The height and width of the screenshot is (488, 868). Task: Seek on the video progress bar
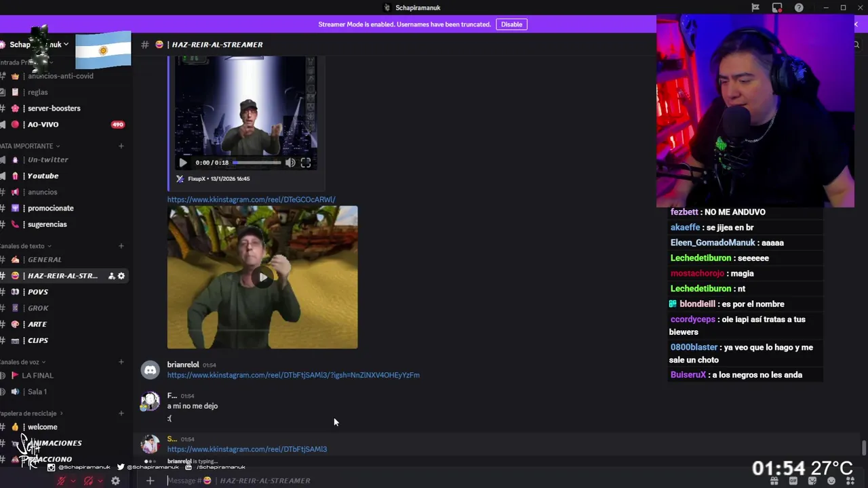pos(257,163)
